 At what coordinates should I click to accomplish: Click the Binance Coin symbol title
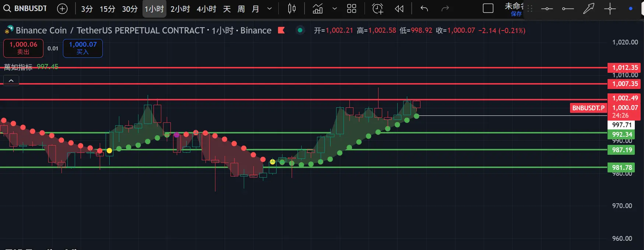coord(143,31)
